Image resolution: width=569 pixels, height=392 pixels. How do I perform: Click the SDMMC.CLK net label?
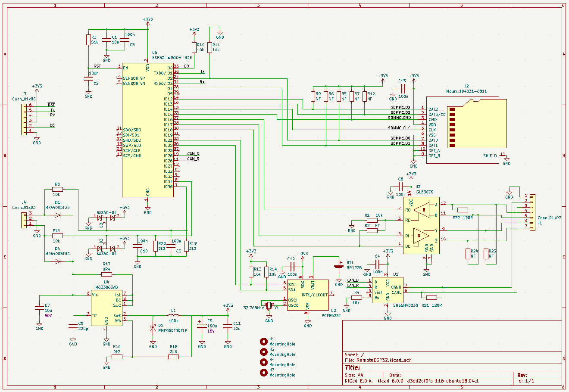[399, 128]
